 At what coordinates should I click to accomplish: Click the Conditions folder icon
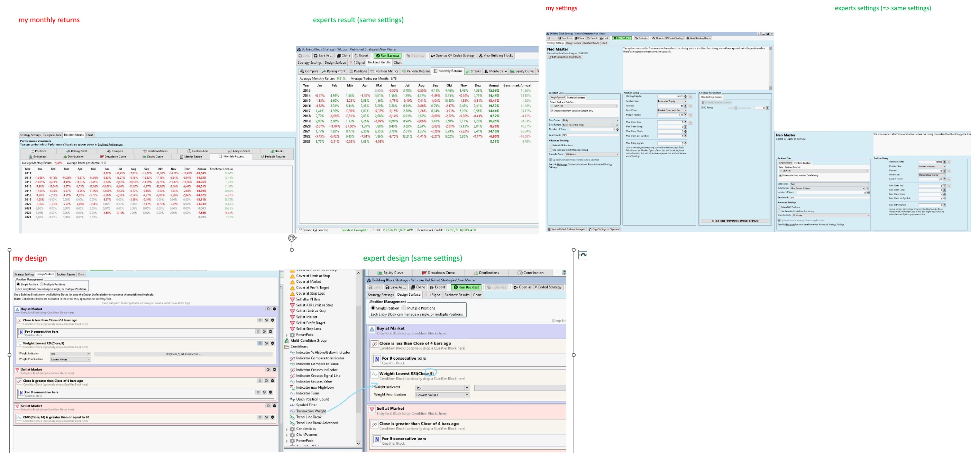(x=287, y=346)
